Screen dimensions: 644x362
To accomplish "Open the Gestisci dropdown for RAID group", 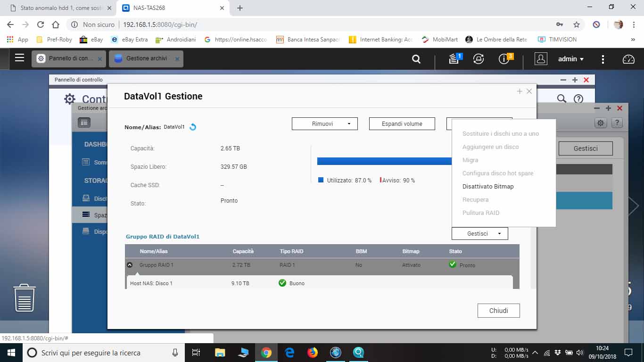I will (479, 233).
